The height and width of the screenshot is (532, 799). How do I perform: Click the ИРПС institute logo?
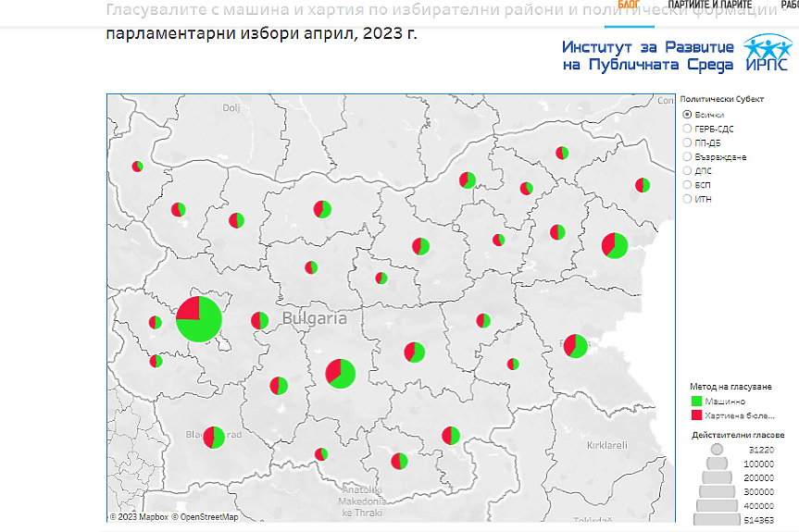[x=767, y=53]
